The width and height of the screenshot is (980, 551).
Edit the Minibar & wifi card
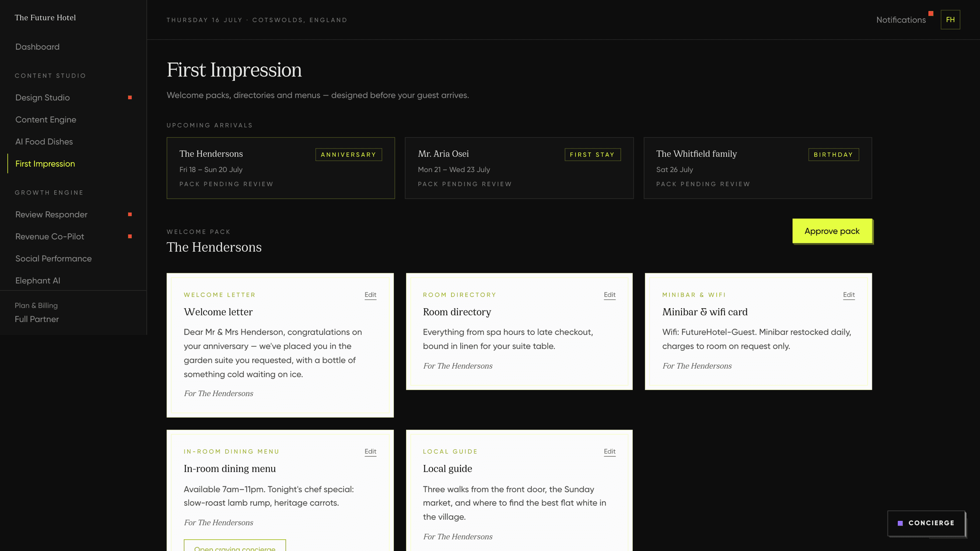[x=849, y=295]
